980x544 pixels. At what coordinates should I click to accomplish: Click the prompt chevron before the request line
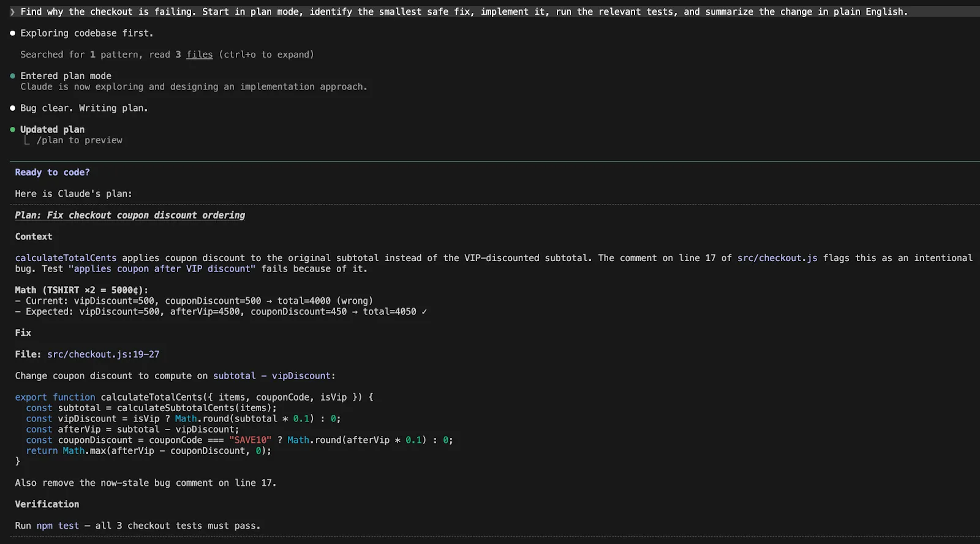(12, 12)
